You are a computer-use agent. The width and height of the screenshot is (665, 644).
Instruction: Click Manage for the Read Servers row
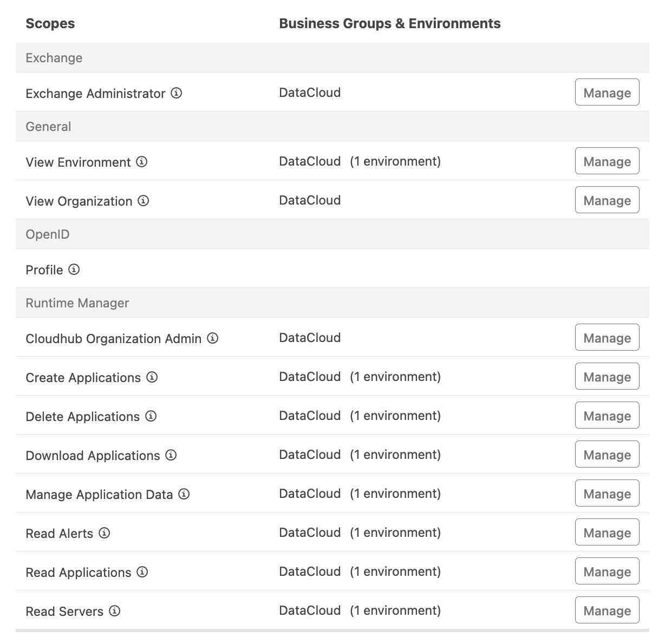click(607, 610)
